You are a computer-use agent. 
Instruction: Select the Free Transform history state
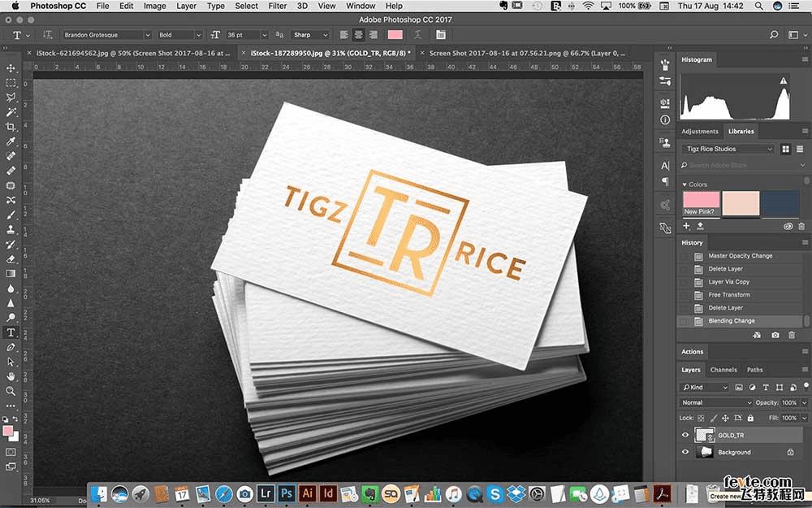coord(728,294)
